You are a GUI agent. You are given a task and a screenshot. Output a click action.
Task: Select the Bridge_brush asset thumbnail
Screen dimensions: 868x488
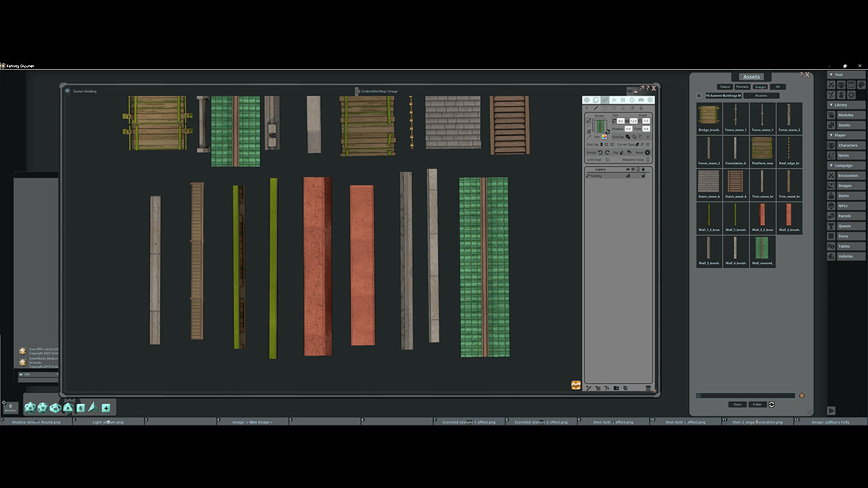click(708, 115)
